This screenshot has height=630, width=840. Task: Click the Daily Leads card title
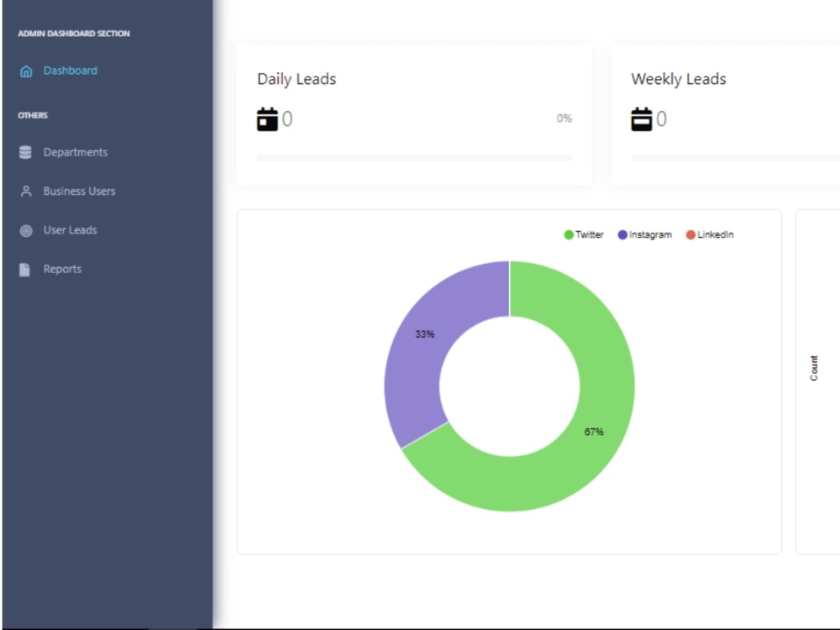[x=297, y=79]
